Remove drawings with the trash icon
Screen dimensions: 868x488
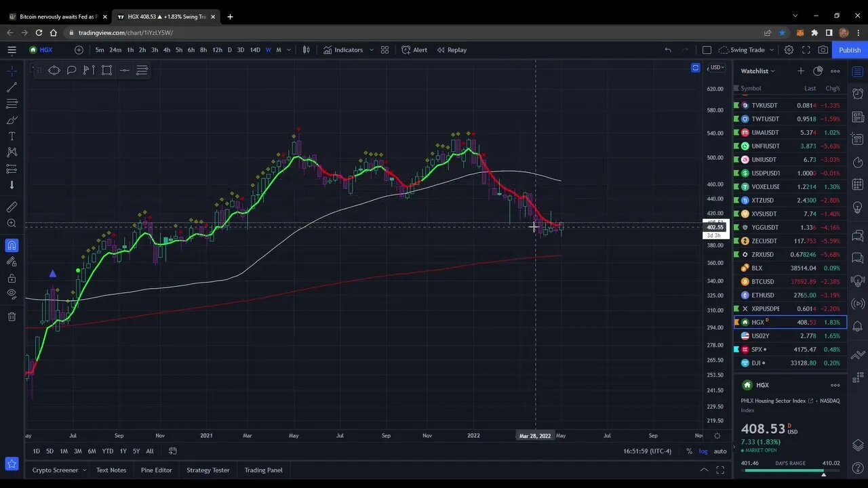[12, 317]
